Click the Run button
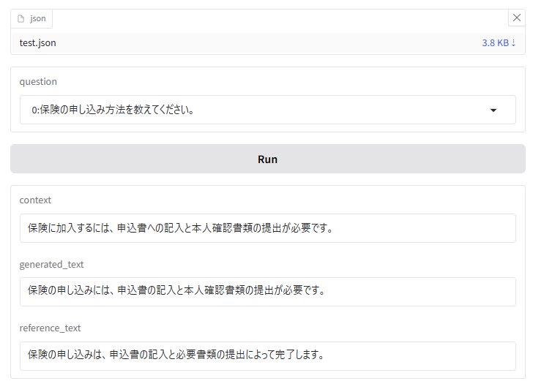This screenshot has width=533, height=392. (x=267, y=159)
